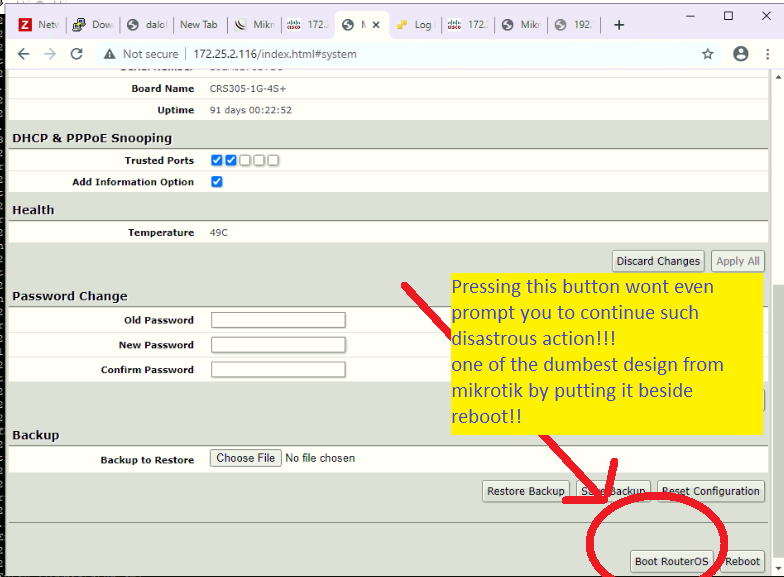784x577 pixels.
Task: Click Choose File for backup restore
Action: 246,458
